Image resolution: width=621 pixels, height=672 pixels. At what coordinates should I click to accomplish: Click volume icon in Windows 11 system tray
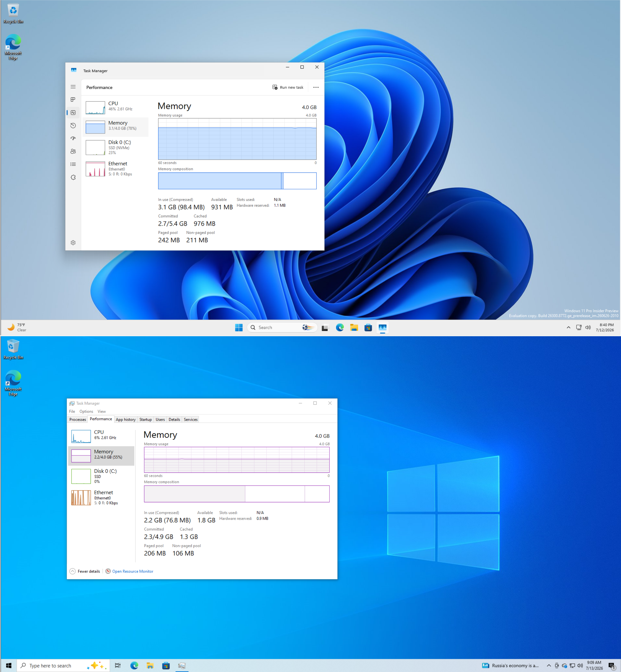[588, 327]
